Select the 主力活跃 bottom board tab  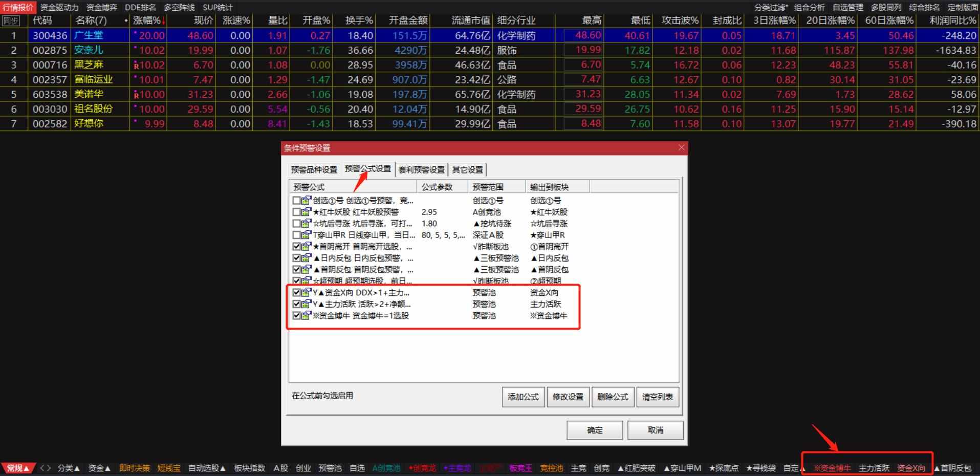[x=874, y=468]
